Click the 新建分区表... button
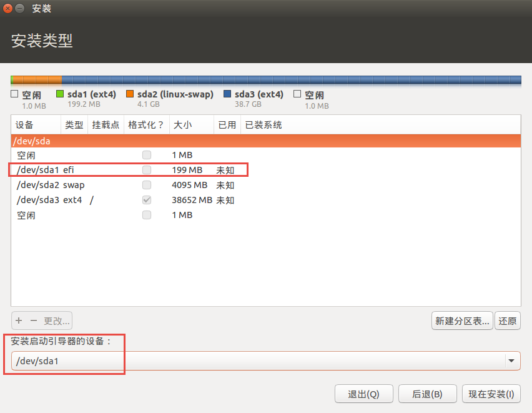 [x=462, y=321]
